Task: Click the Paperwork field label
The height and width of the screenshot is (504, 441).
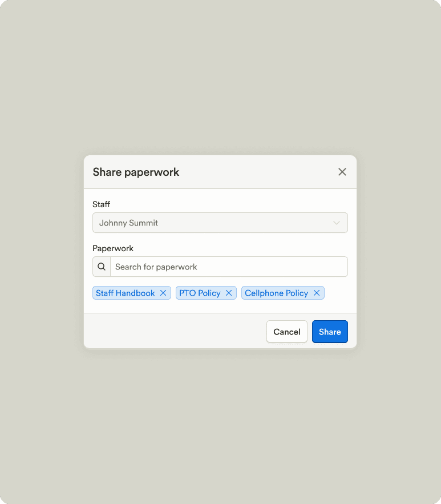Action: (x=113, y=248)
